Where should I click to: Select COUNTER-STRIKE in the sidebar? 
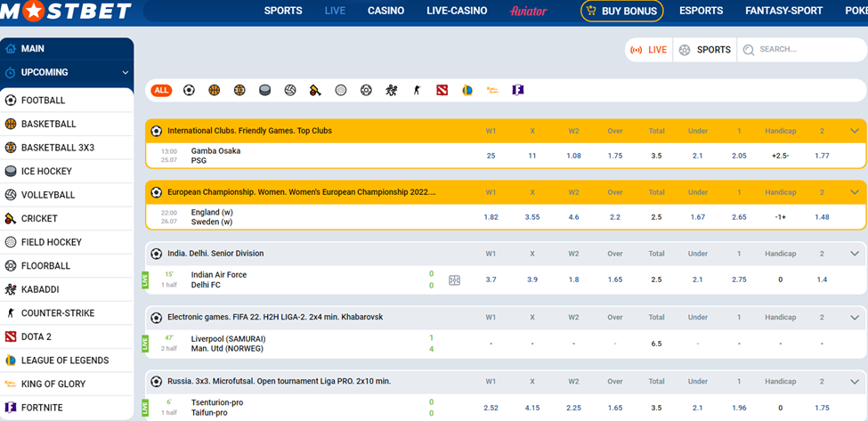point(67,313)
